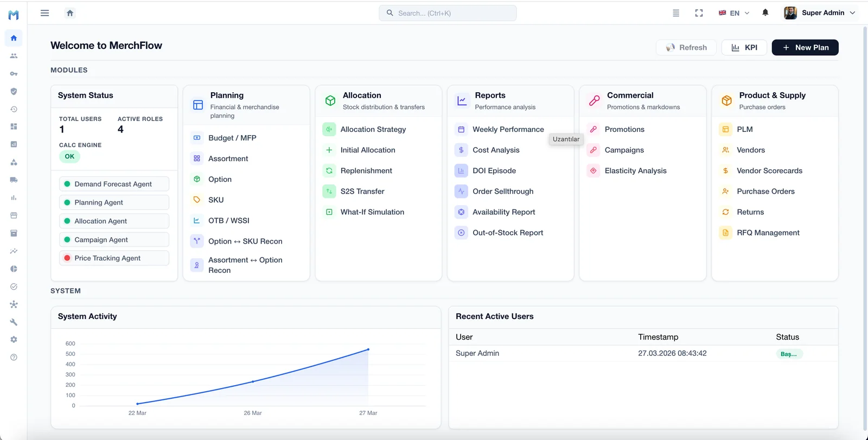Viewport: 868px width, 440px height.
Task: Open the archive box sidebar icon
Action: [14, 233]
